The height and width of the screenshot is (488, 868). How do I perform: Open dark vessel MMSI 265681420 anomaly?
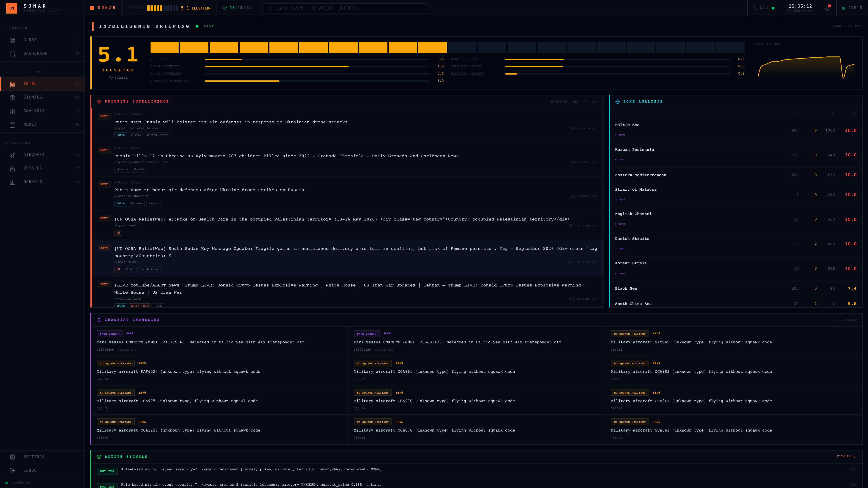pyautogui.click(x=476, y=342)
